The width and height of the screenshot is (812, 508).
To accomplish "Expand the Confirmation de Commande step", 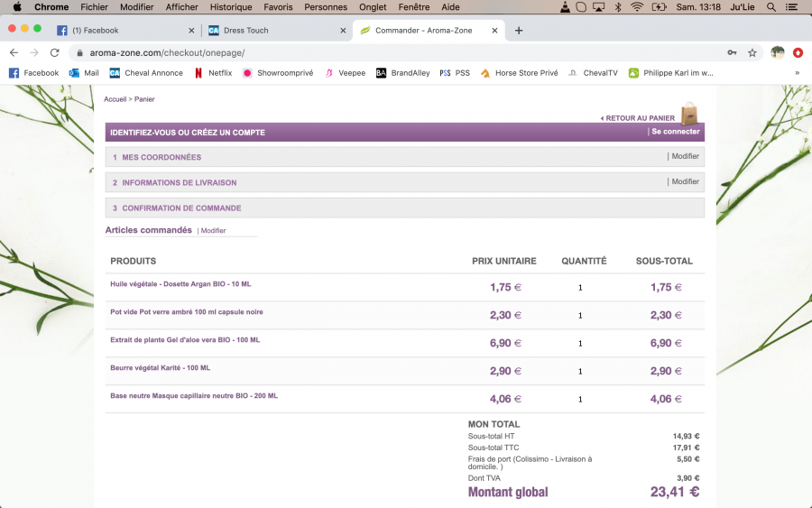I will tap(183, 208).
